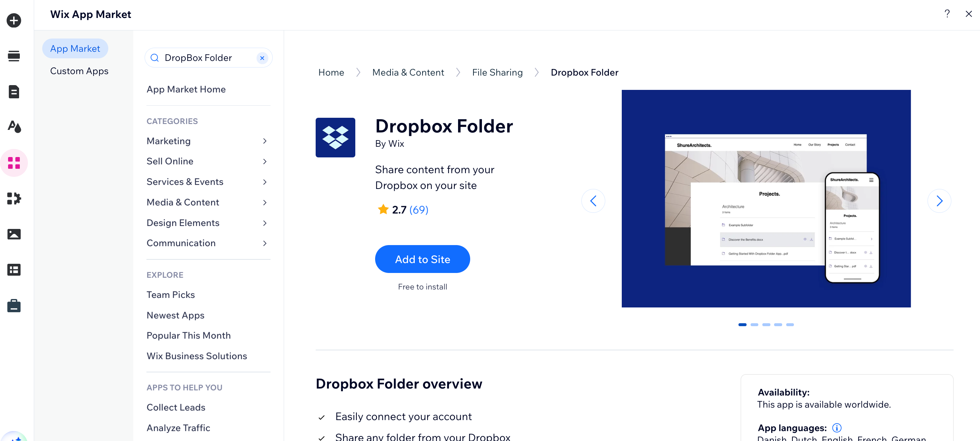Click the blog/pages icon in sidebar
The image size is (980, 441).
(14, 92)
